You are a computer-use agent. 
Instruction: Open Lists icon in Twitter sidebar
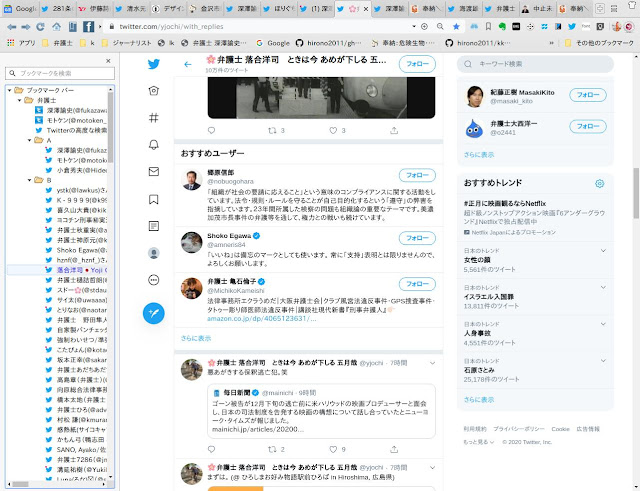[x=153, y=226]
